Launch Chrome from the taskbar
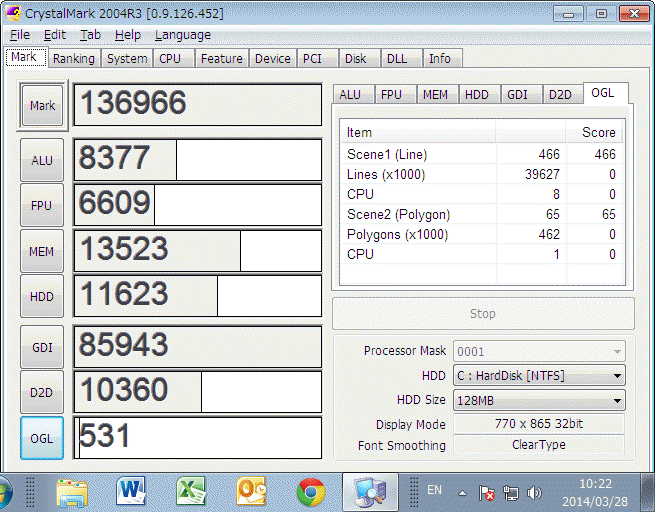 310,492
